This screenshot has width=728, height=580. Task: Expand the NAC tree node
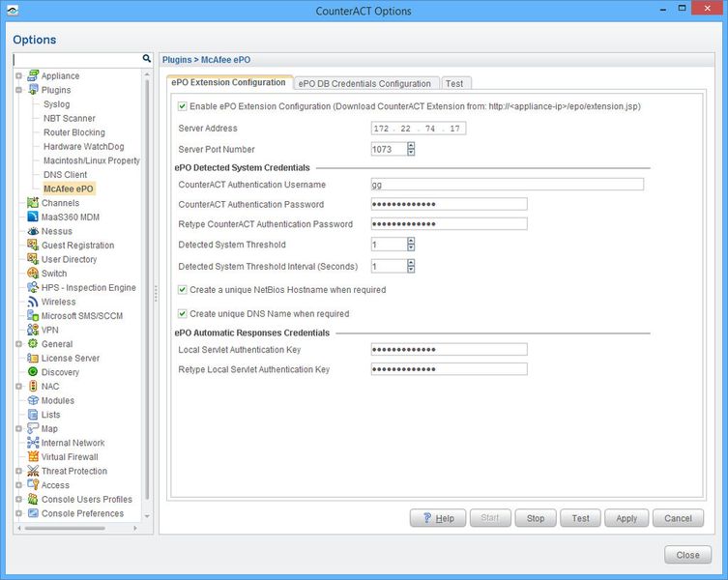(x=18, y=387)
